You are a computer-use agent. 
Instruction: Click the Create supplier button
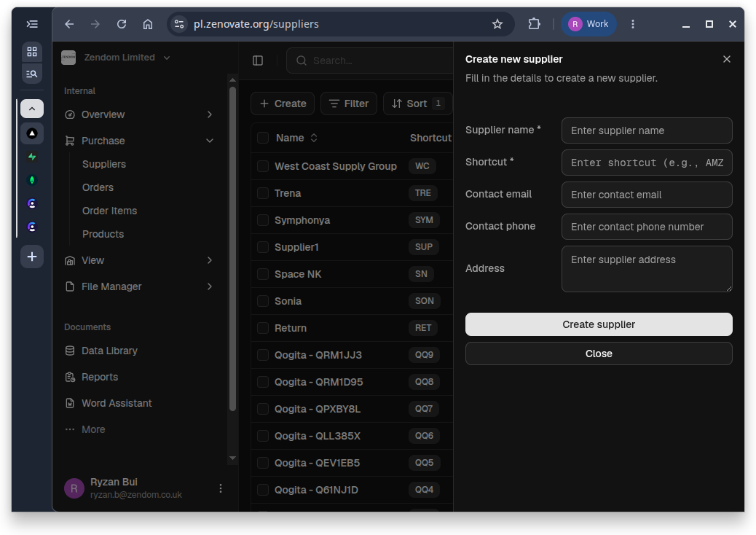tap(599, 324)
